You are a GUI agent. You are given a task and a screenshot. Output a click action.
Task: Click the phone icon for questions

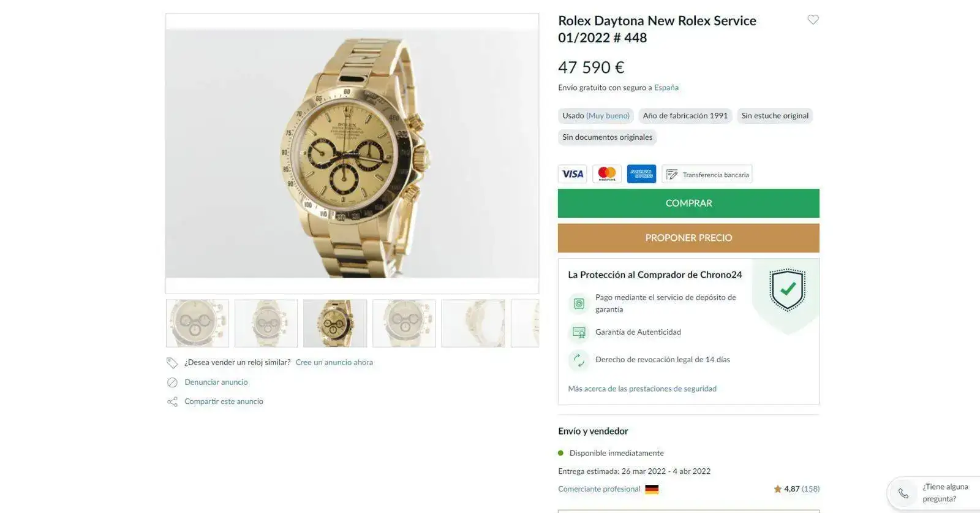(903, 493)
